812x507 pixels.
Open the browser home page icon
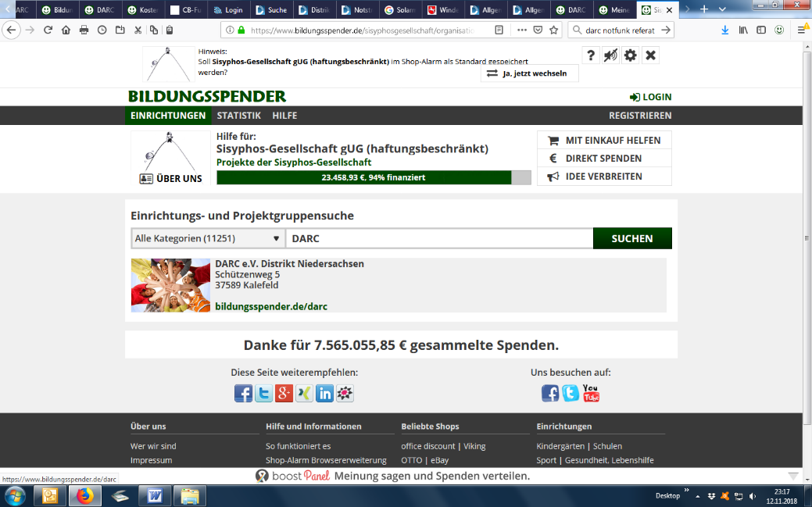pyautogui.click(x=66, y=30)
